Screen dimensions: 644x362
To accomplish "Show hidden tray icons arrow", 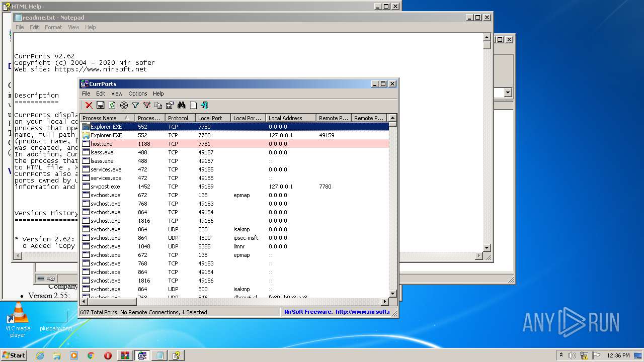I will pyautogui.click(x=561, y=355).
